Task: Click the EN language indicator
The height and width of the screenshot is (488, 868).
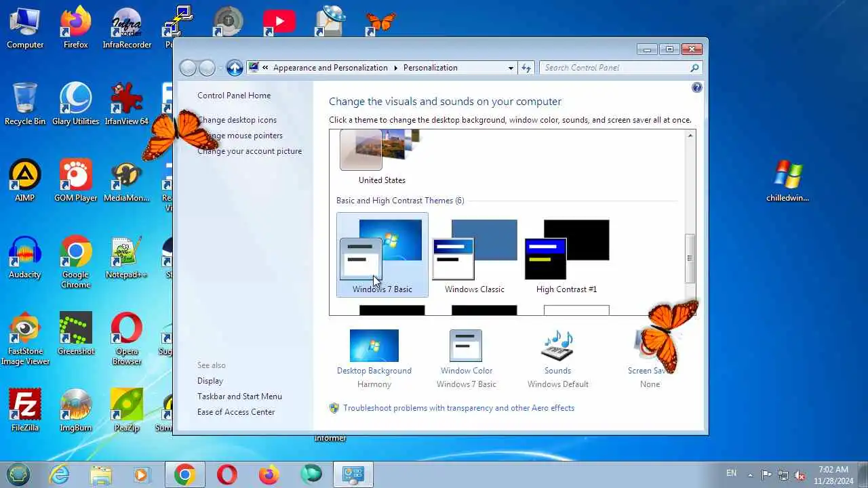Action: pos(731,473)
